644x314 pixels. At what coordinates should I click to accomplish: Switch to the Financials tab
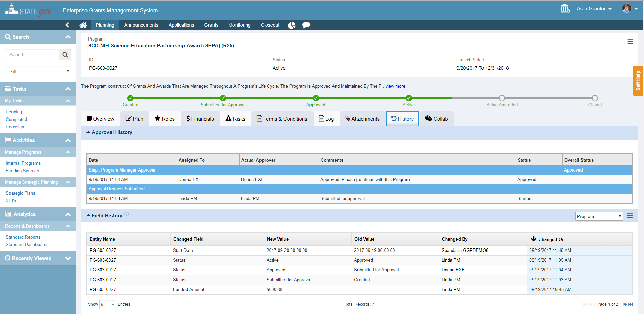pos(200,119)
